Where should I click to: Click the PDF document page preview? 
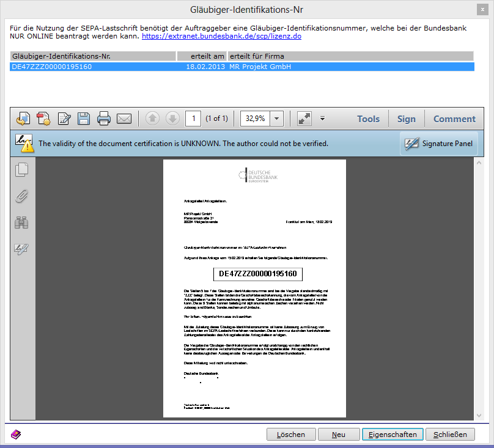[254, 288]
